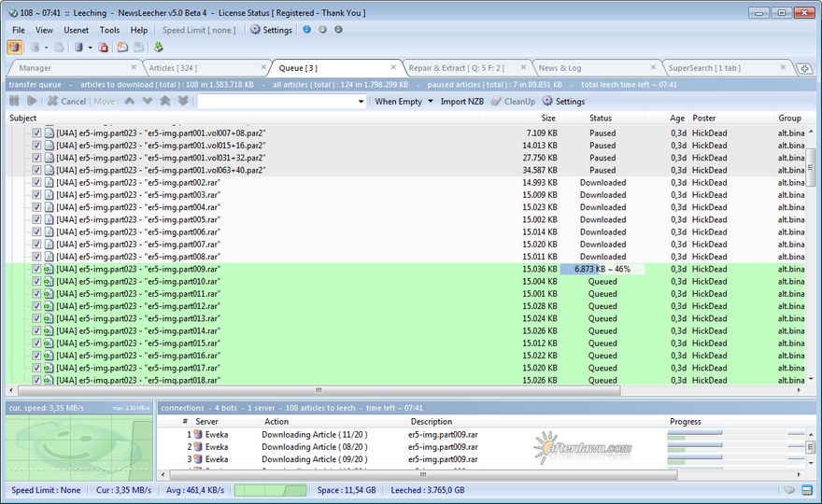Viewport: 822px width, 504px height.
Task: Move selected item to top of queue
Action: coord(165,101)
